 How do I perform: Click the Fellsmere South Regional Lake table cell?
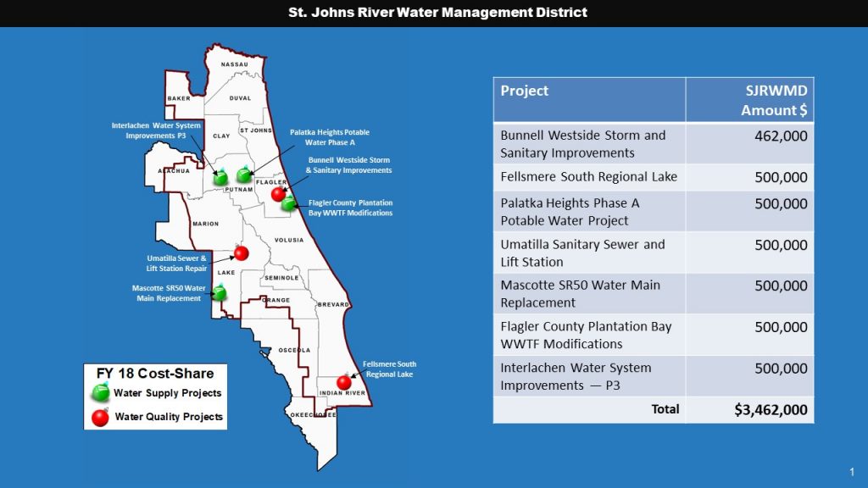pyautogui.click(x=590, y=177)
